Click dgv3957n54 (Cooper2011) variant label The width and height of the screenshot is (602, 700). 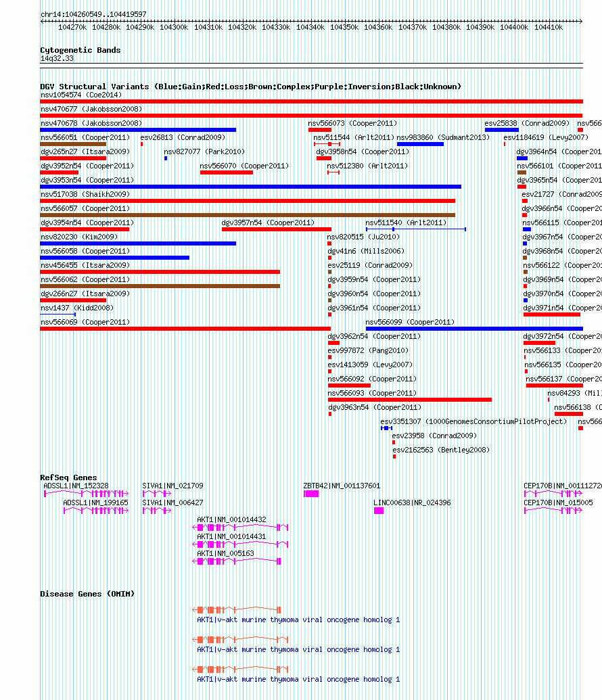tap(268, 223)
